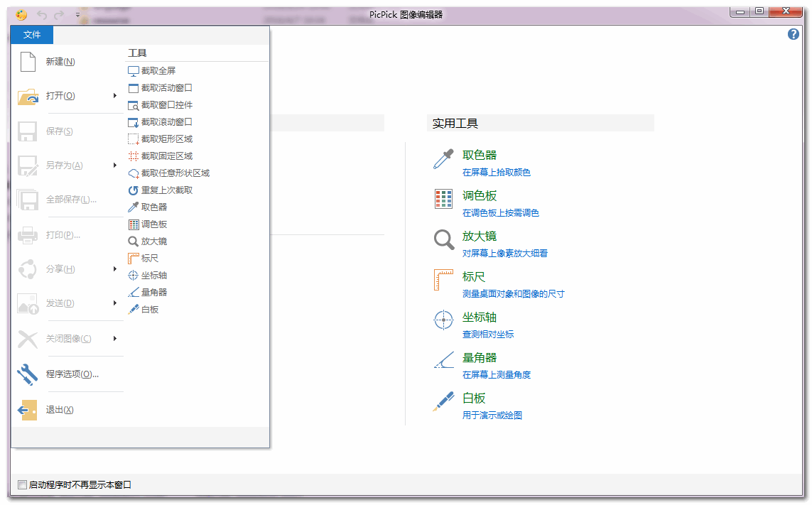Choose 打印(P)... from the file menu
This screenshot has height=505, width=812.
pyautogui.click(x=67, y=235)
